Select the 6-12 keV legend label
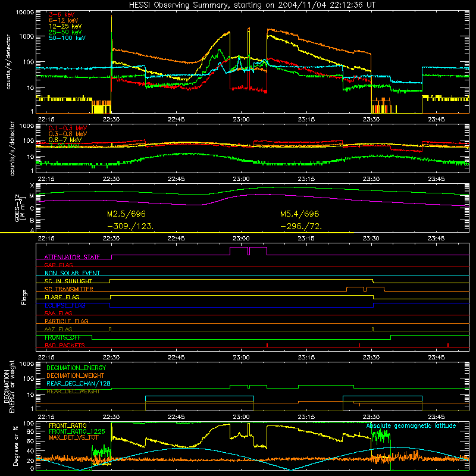The width and height of the screenshot is (476, 476). 64,20
